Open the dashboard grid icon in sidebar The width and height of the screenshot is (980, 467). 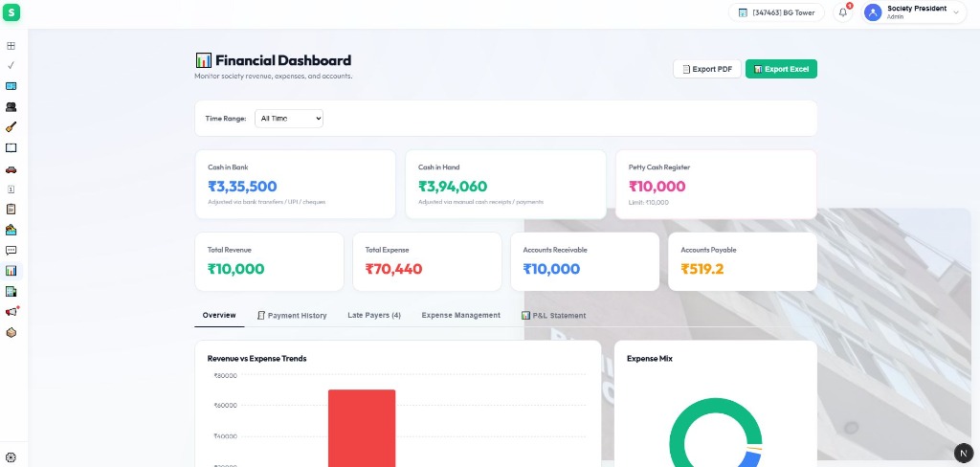(x=11, y=46)
